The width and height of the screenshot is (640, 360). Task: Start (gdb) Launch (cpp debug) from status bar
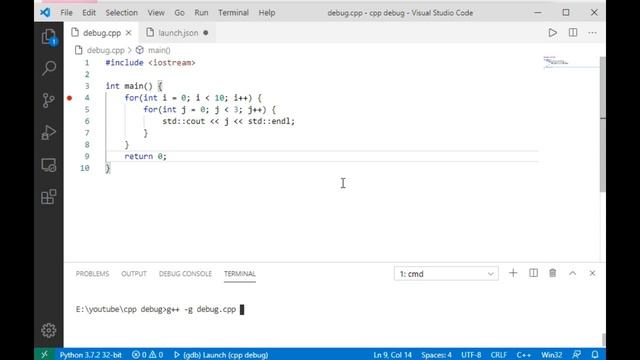221,355
